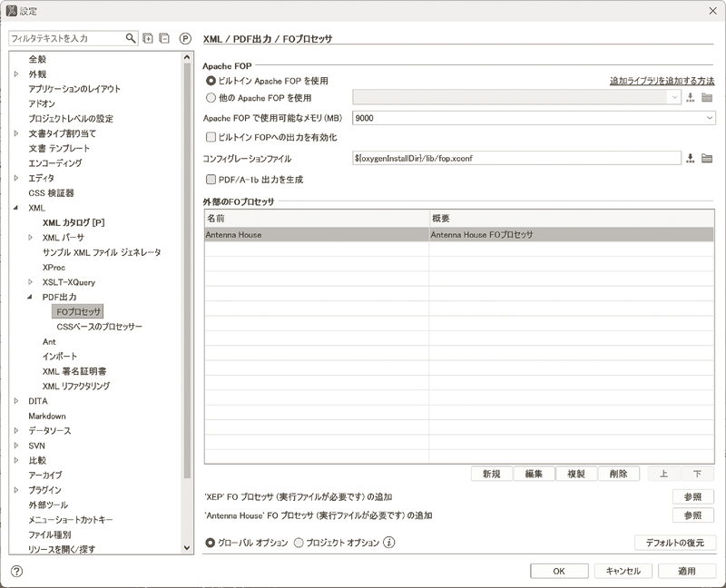Select 全般 in the settings tree

click(37, 59)
